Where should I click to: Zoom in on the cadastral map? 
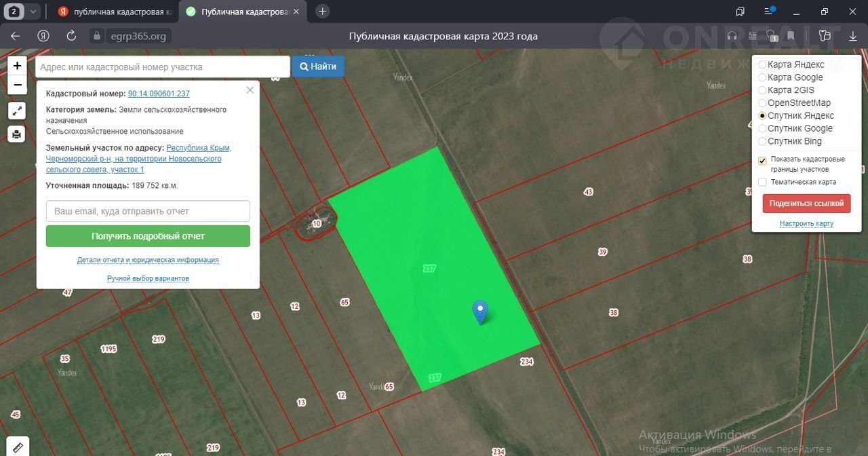17,66
